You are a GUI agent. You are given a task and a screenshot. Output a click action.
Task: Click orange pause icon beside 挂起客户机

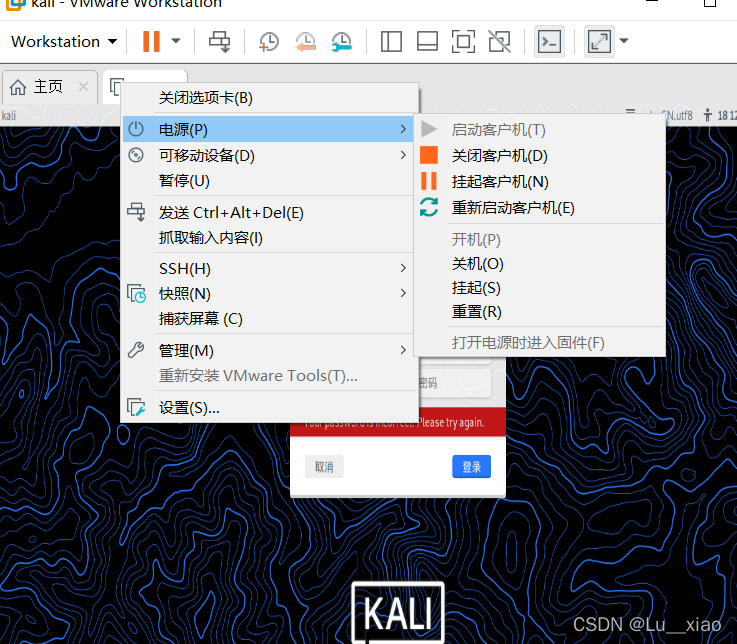tap(429, 181)
